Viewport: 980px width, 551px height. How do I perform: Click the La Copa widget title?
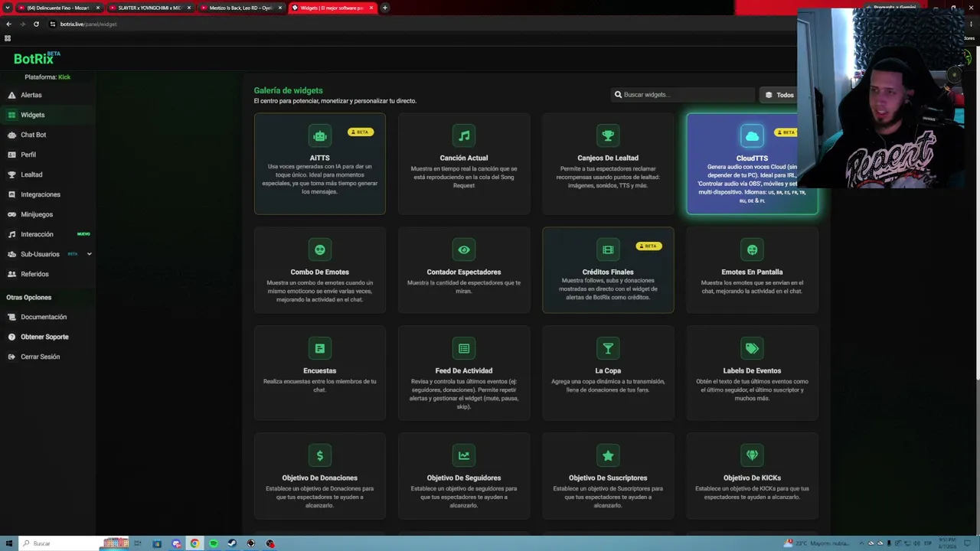click(608, 371)
